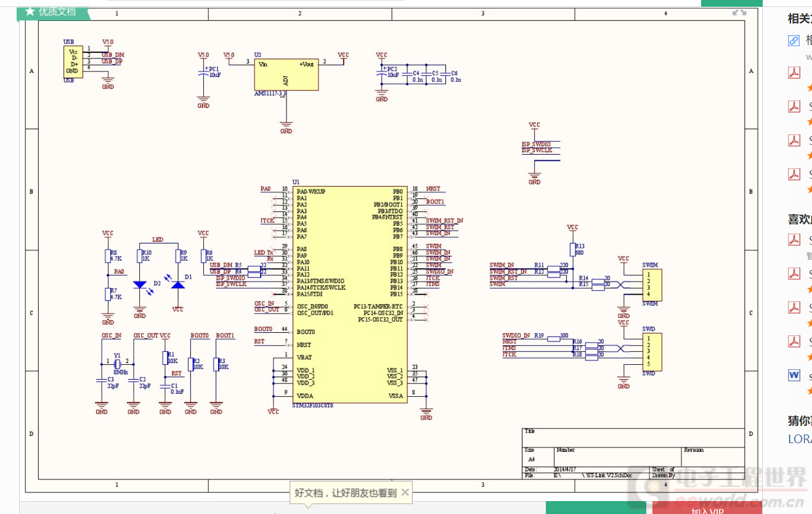Screen dimensions: 812x514
Task: Open the PDF icon right under the 喜欢 heading
Action: (x=794, y=240)
